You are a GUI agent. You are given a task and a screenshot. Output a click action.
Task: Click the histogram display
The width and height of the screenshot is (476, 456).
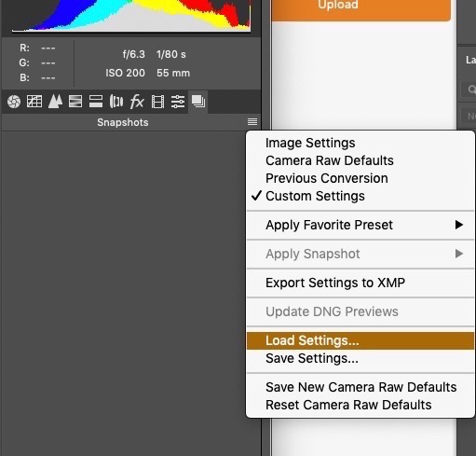tap(131, 16)
